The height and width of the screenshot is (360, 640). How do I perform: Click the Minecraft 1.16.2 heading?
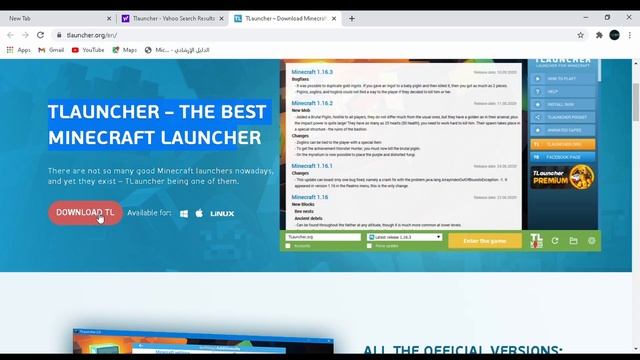click(312, 103)
